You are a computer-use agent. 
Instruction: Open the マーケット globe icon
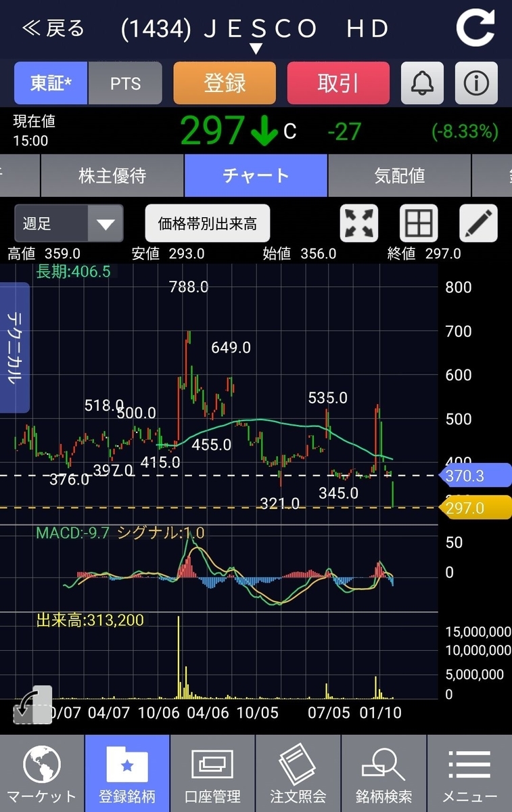42,773
